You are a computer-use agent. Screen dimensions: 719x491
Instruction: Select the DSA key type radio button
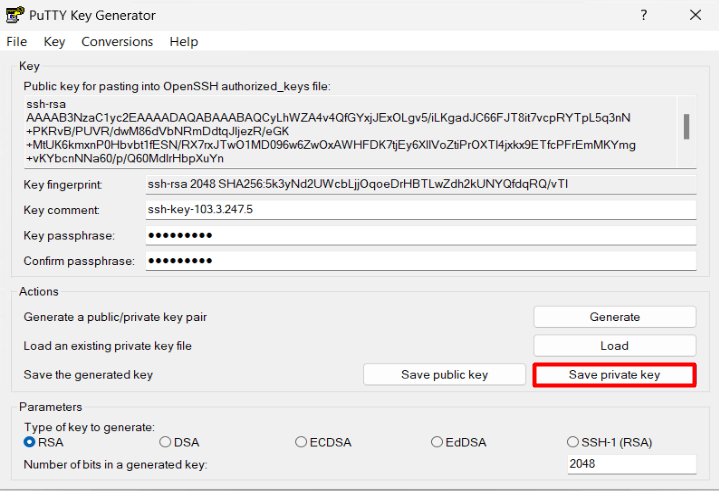click(165, 442)
